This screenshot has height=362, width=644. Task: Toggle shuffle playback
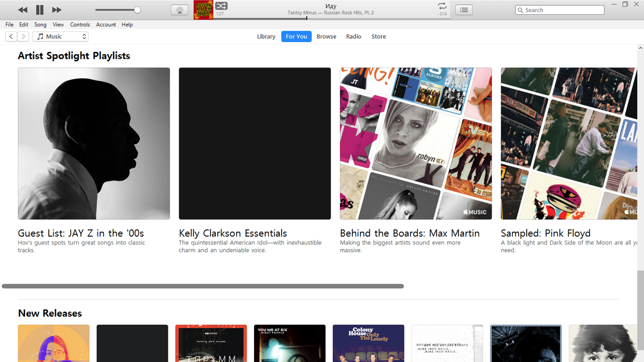tap(222, 6)
